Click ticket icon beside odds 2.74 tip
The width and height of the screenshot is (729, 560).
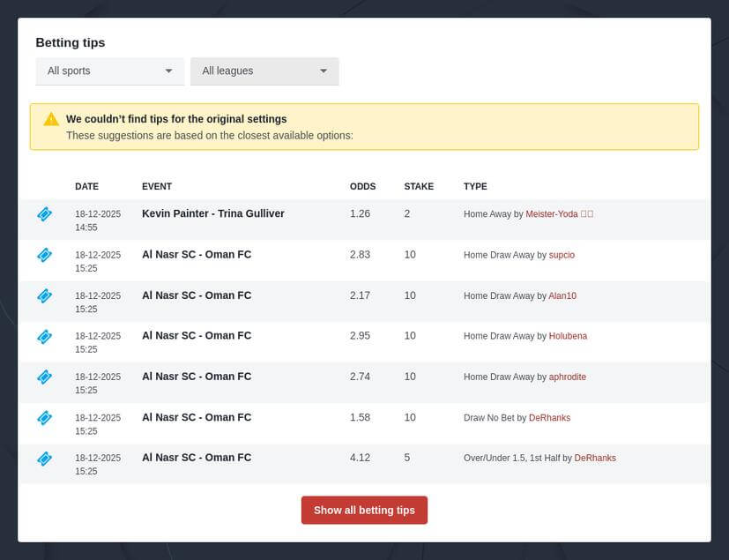pyautogui.click(x=44, y=377)
